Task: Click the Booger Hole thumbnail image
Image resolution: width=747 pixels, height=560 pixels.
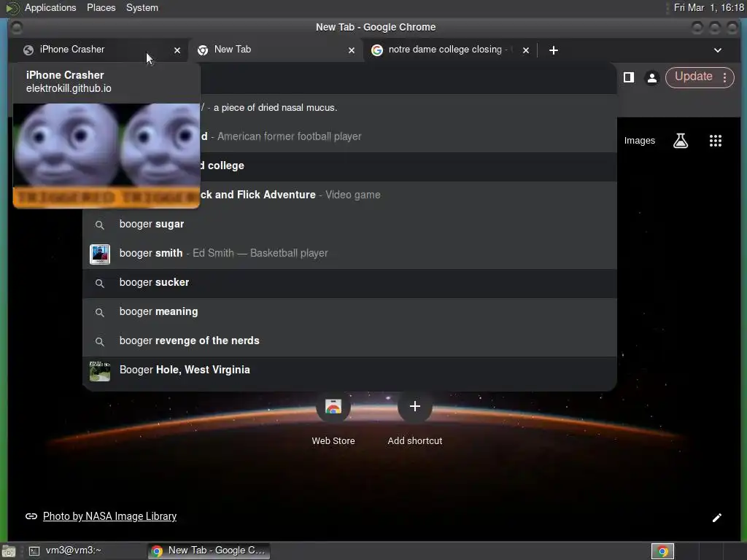Action: (99, 370)
